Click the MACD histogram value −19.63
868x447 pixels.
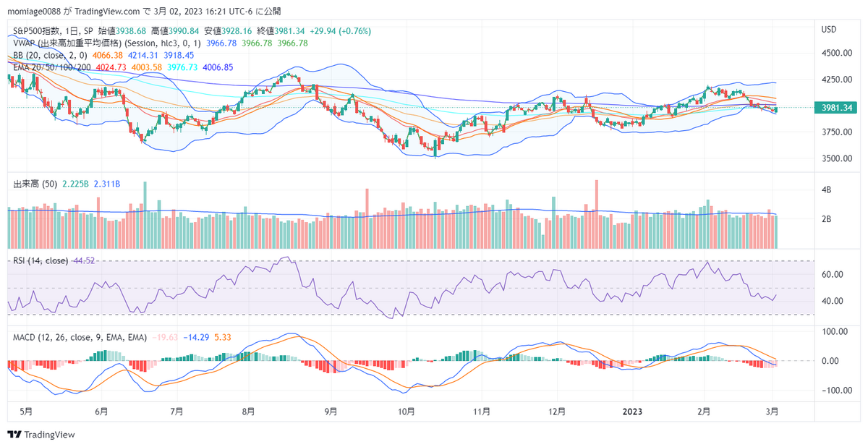coord(164,338)
